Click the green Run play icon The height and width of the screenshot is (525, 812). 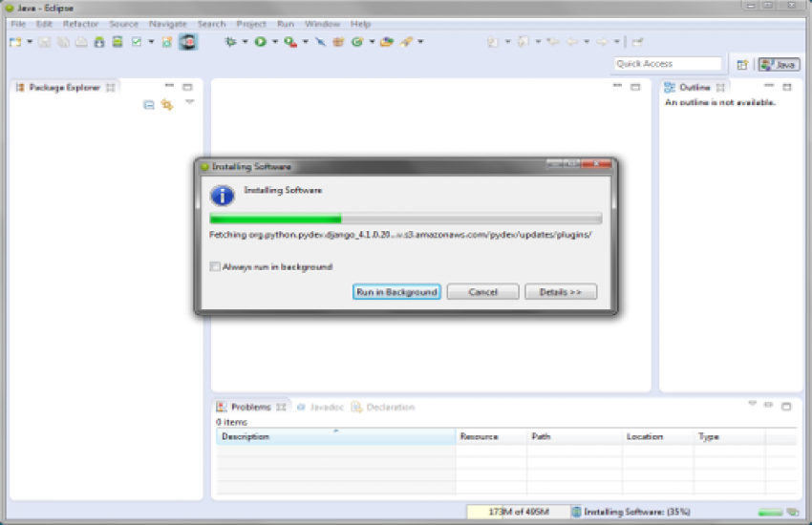[261, 42]
